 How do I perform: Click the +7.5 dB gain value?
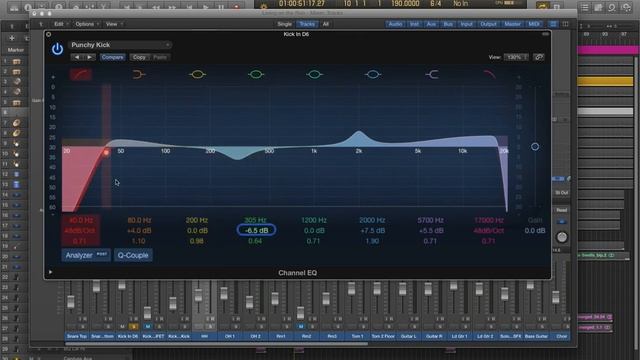click(372, 231)
